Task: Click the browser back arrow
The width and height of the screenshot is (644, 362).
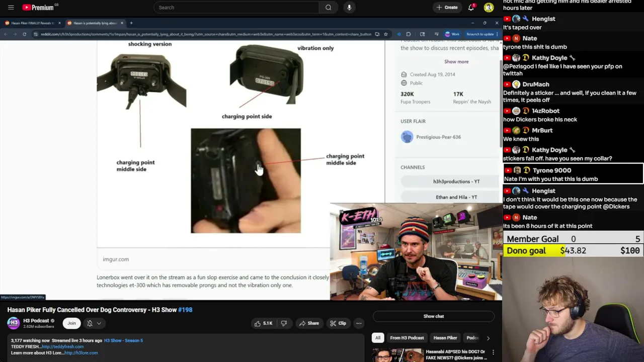Action: 6,34
